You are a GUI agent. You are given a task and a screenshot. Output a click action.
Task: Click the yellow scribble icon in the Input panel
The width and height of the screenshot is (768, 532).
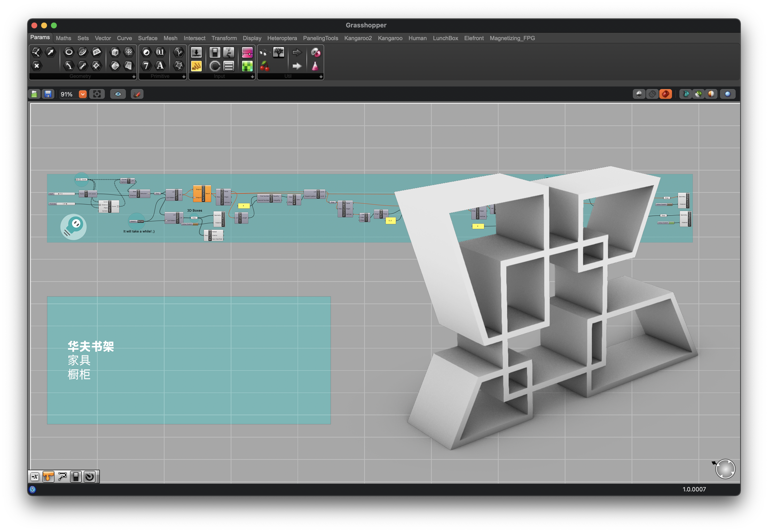(196, 66)
